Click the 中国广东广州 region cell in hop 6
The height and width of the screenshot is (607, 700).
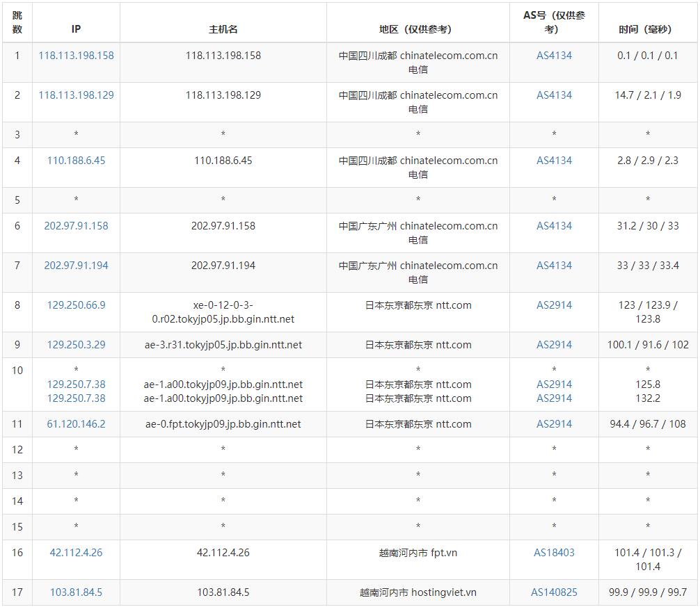point(418,233)
